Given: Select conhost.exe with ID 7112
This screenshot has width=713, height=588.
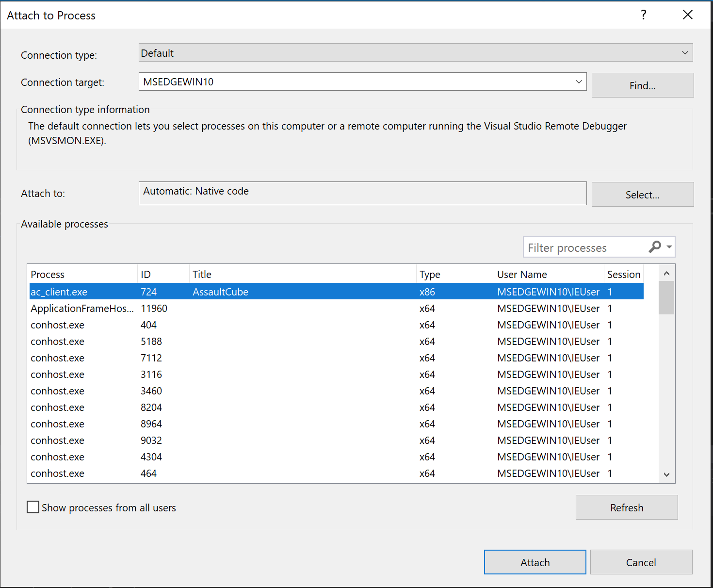Looking at the screenshot, I should [336, 358].
